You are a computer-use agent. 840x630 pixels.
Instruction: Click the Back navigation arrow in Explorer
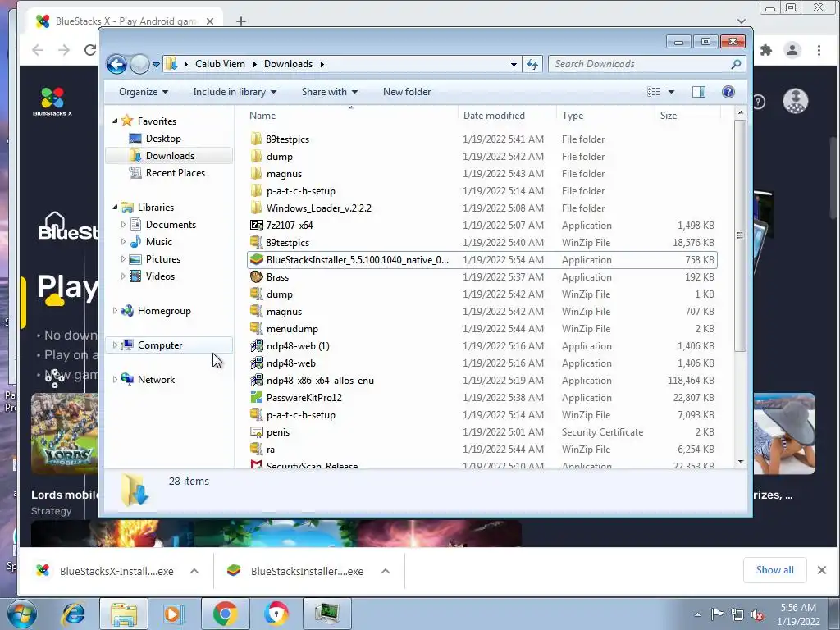point(116,64)
